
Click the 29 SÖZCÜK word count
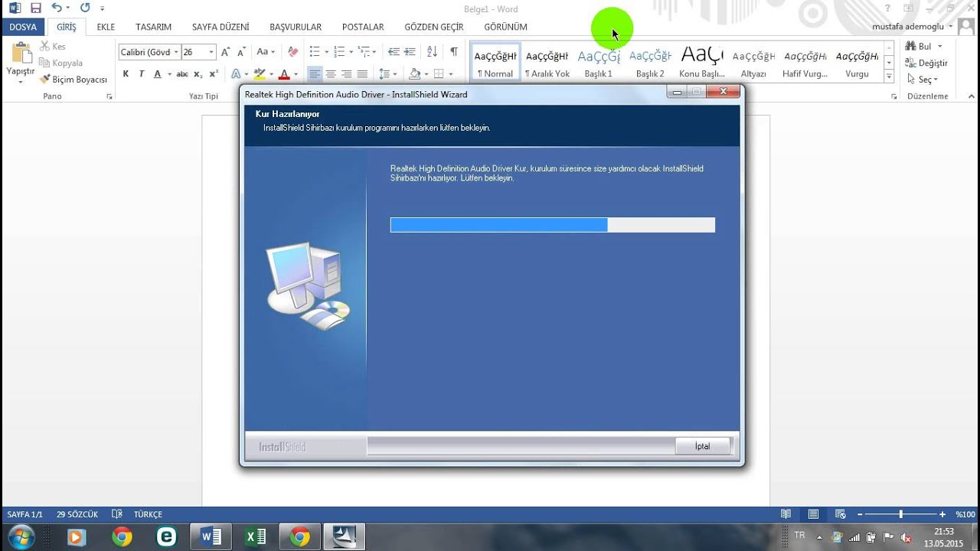(x=77, y=514)
